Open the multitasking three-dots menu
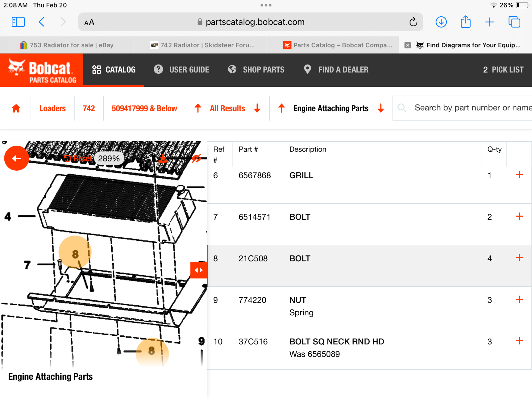 point(266,5)
